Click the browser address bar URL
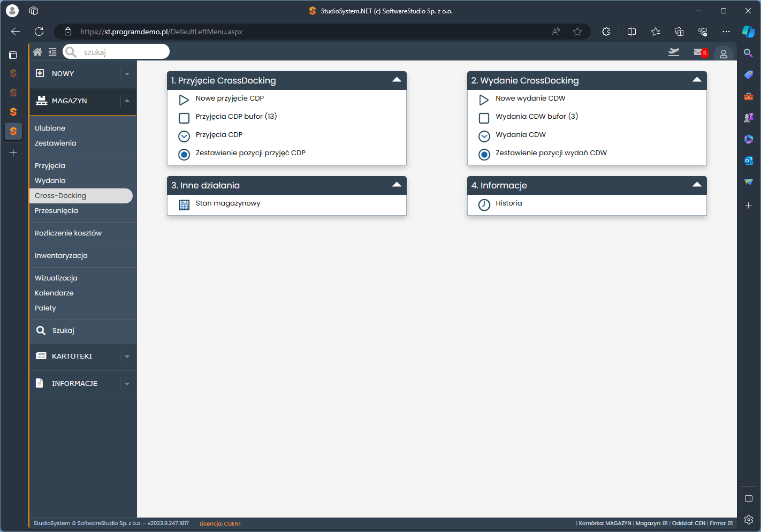This screenshot has height=532, width=761. pyautogui.click(x=161, y=32)
